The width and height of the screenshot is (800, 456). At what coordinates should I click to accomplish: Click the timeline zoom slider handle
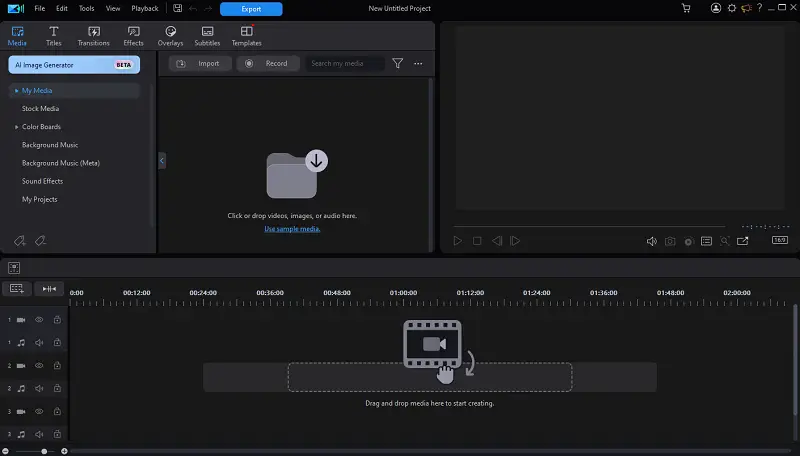click(x=44, y=451)
